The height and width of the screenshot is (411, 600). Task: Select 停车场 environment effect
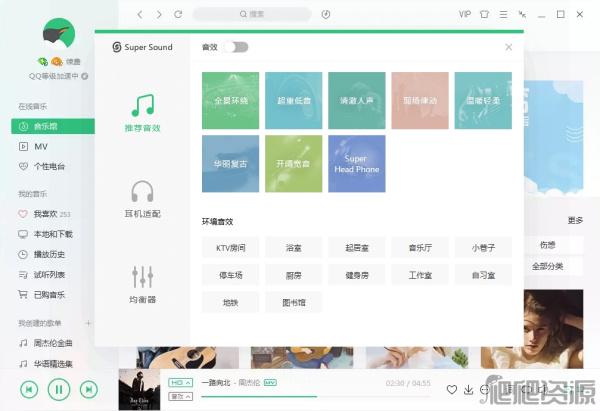click(230, 275)
